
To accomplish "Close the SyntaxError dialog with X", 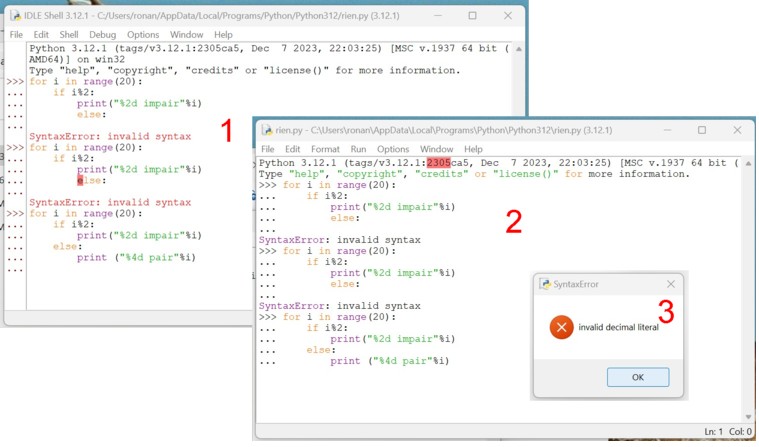I will pyautogui.click(x=670, y=284).
